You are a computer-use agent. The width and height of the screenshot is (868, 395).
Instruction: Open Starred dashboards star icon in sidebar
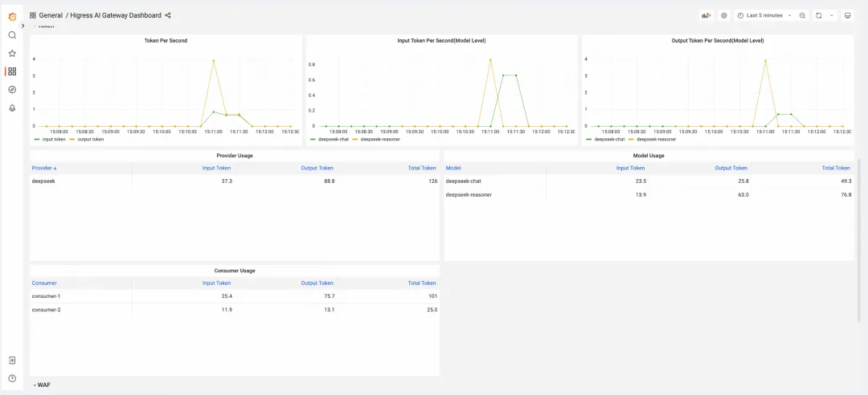pyautogui.click(x=12, y=54)
